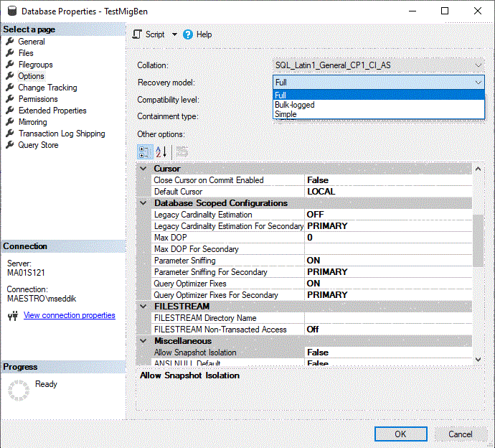The height and width of the screenshot is (448, 495).
Task: Select the Allow Snapshot Isolation row
Action: click(312, 353)
